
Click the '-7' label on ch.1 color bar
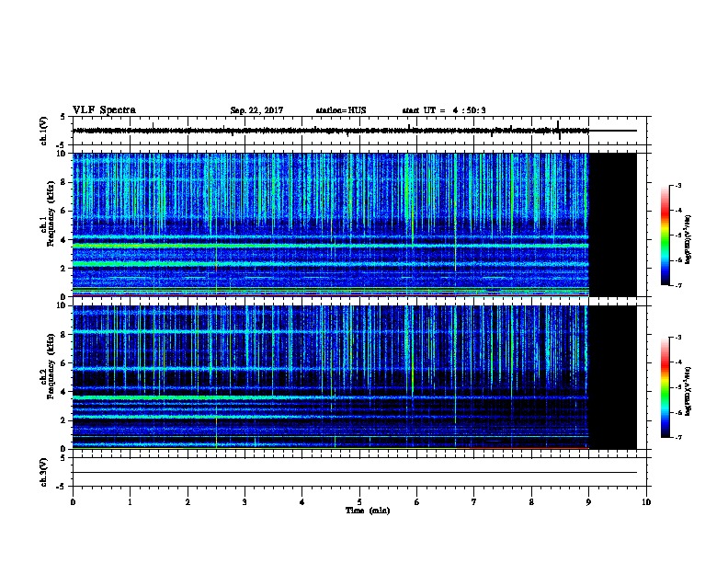pos(677,285)
